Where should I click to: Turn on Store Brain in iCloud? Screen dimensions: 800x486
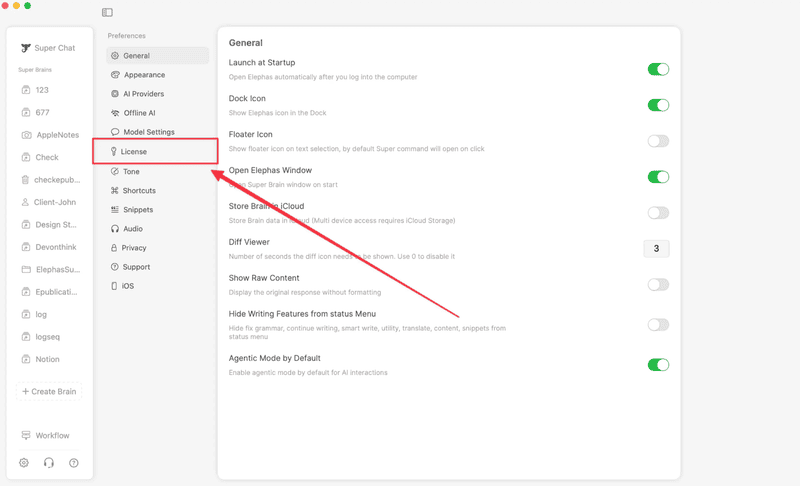pos(657,213)
